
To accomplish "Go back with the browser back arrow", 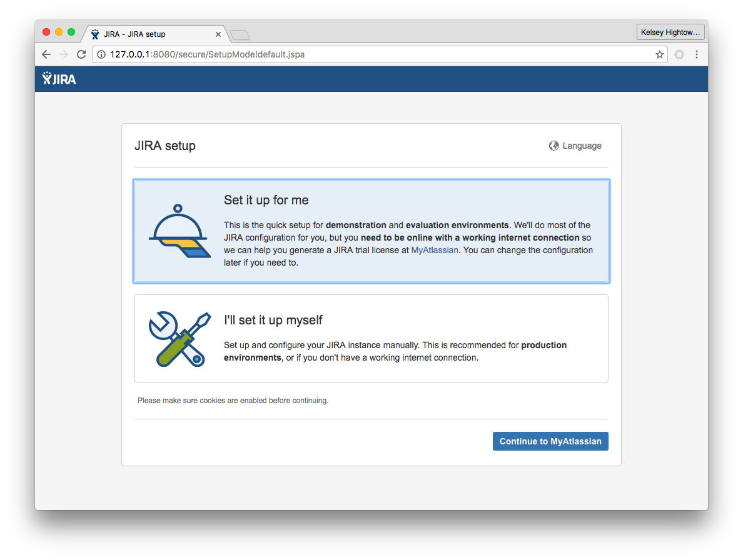I will tap(46, 54).
